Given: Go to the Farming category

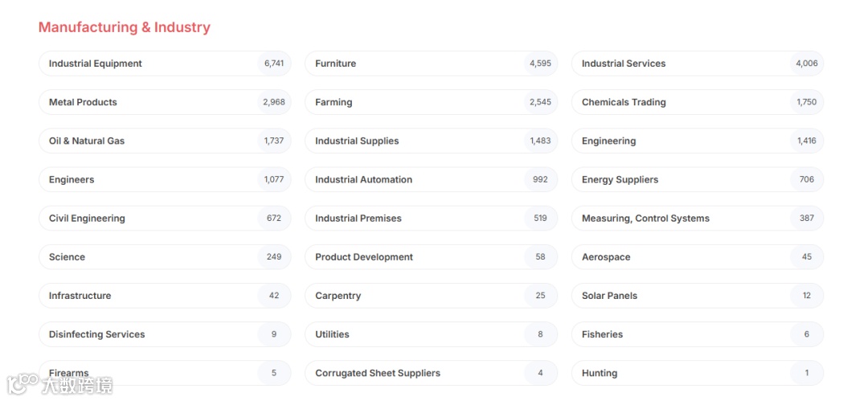Looking at the screenshot, I should (x=334, y=102).
